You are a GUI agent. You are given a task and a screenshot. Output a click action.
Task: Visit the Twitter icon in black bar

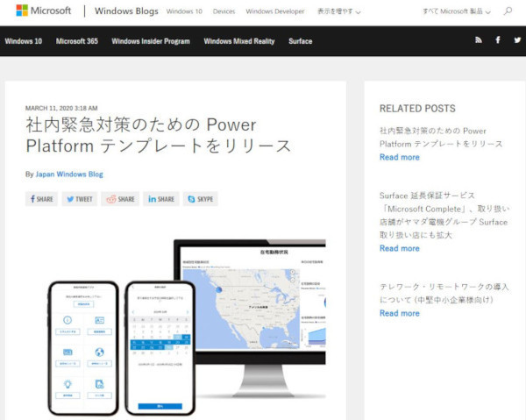click(x=517, y=40)
